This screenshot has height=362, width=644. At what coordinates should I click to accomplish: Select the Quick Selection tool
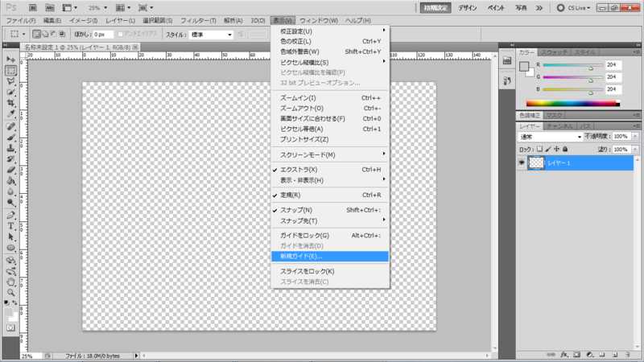pos(10,93)
